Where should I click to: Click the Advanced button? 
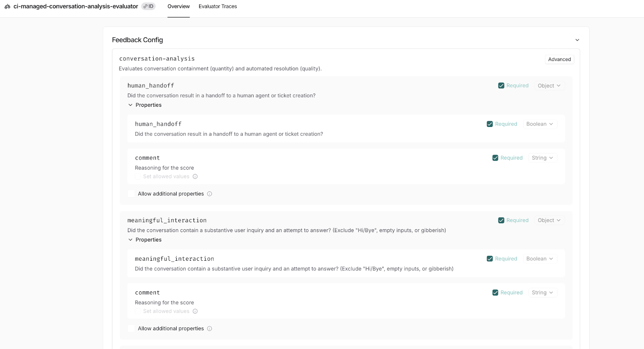pos(559,59)
